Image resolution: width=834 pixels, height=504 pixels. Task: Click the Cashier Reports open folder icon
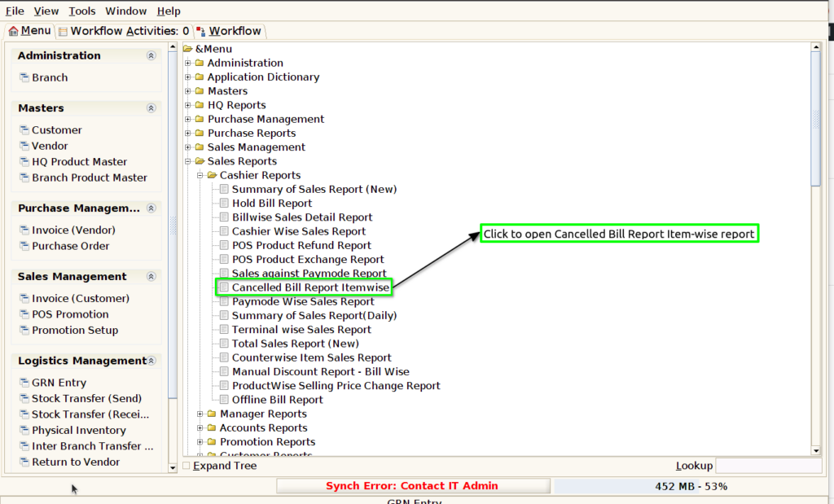coord(213,175)
